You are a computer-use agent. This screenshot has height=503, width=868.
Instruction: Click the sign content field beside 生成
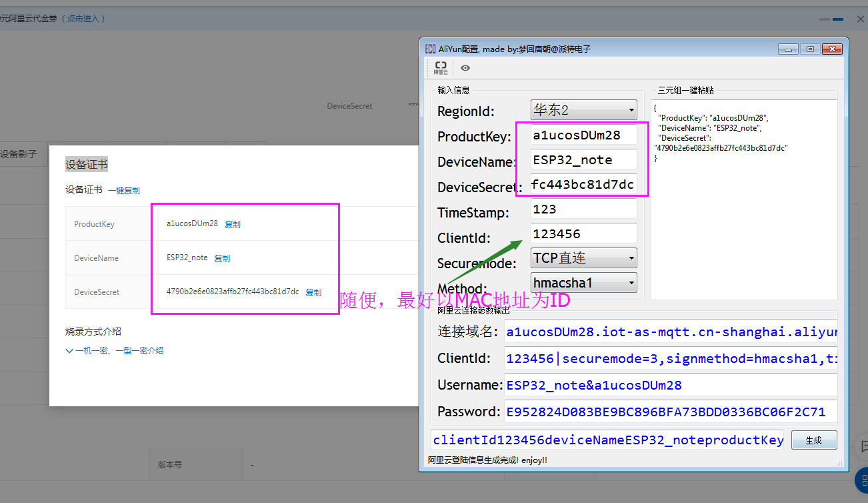point(608,440)
